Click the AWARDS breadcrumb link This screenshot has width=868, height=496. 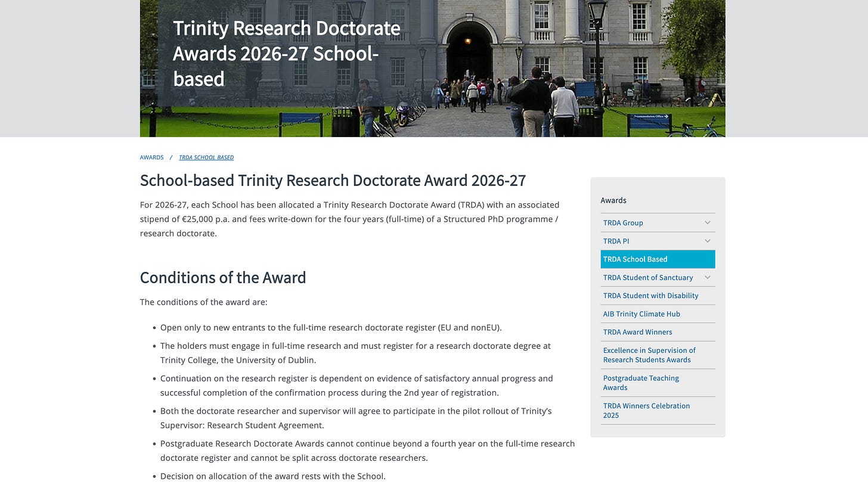coord(151,157)
